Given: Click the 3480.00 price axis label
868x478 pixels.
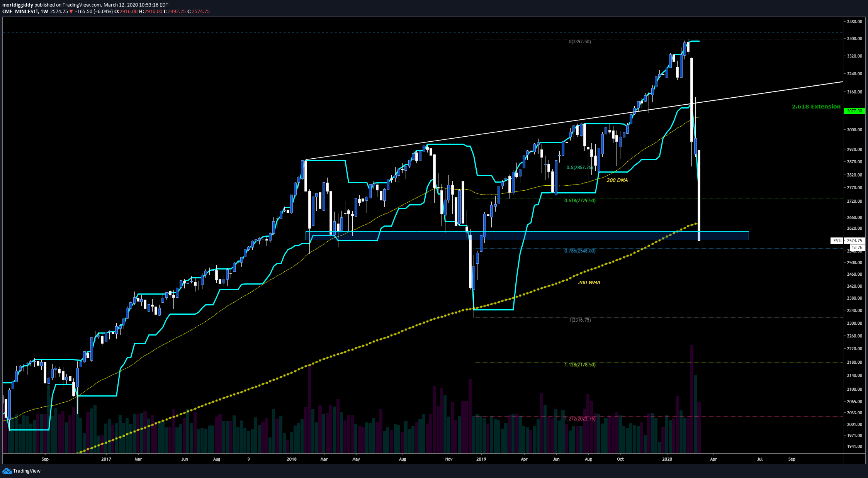Looking at the screenshot, I should (x=854, y=22).
